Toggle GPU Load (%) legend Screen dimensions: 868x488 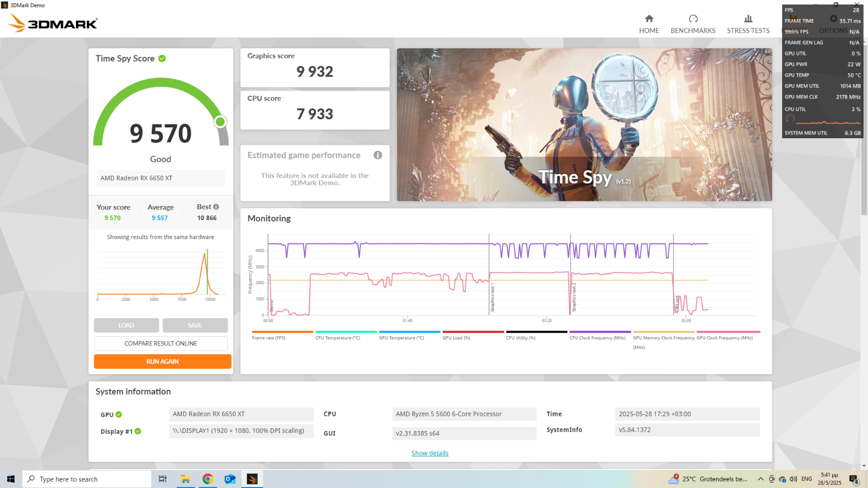click(x=473, y=335)
